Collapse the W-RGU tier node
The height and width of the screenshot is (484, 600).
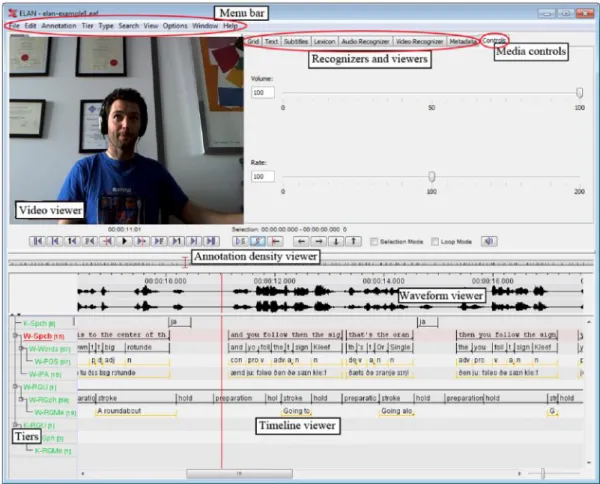tap(15, 386)
